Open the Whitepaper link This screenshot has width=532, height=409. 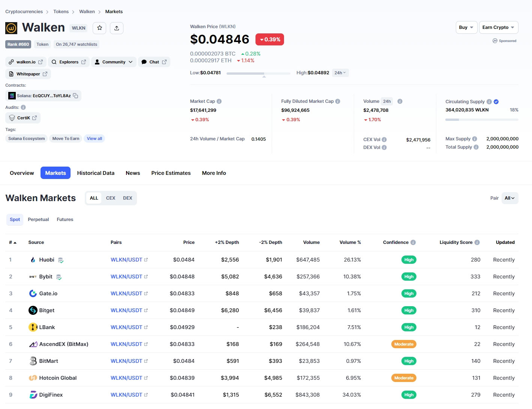28,74
